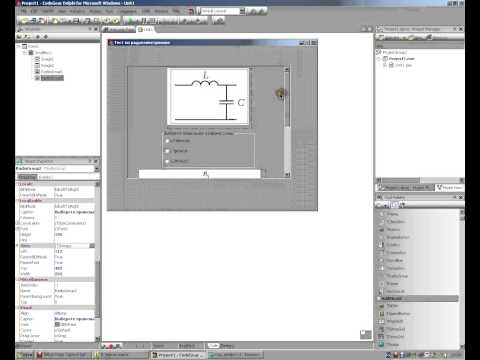Open the component selector dropdown in Object Inspector
The height and width of the screenshot is (360, 480).
(x=97, y=169)
